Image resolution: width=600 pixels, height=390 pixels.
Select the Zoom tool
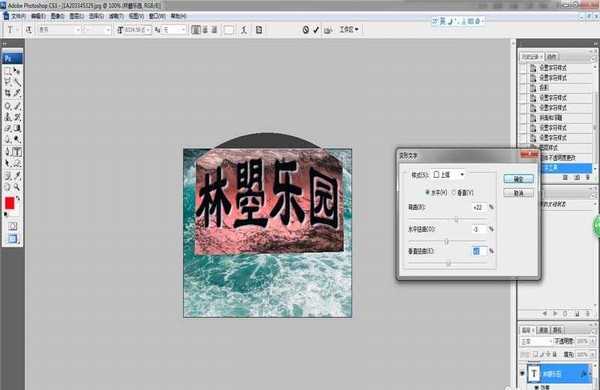17,187
